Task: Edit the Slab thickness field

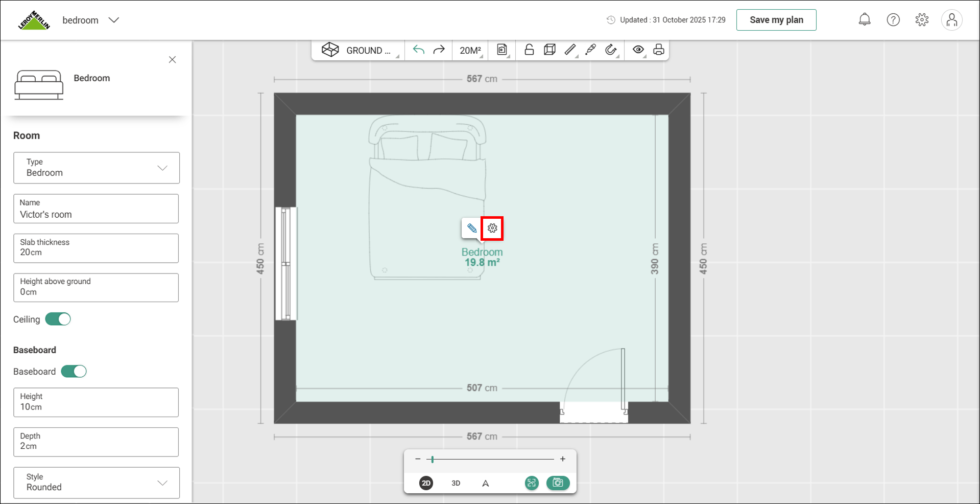Action: point(96,248)
